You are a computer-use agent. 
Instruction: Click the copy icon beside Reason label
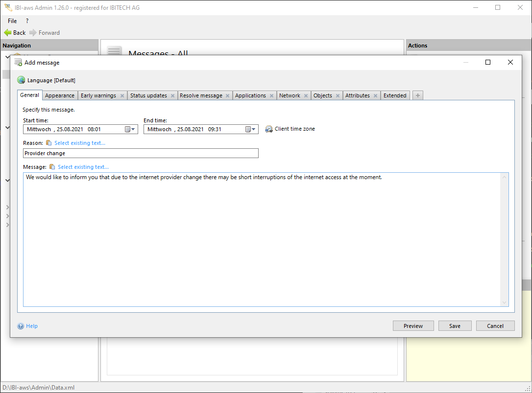pyautogui.click(x=48, y=143)
